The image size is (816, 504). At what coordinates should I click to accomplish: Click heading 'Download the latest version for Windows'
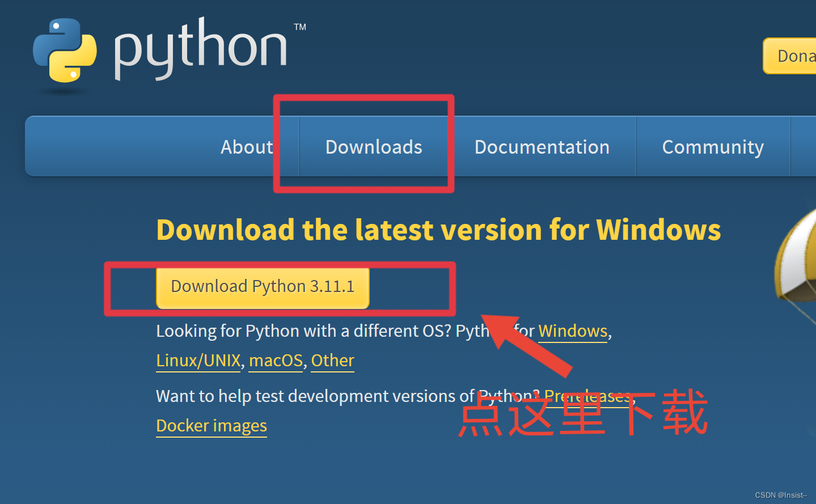coord(438,230)
